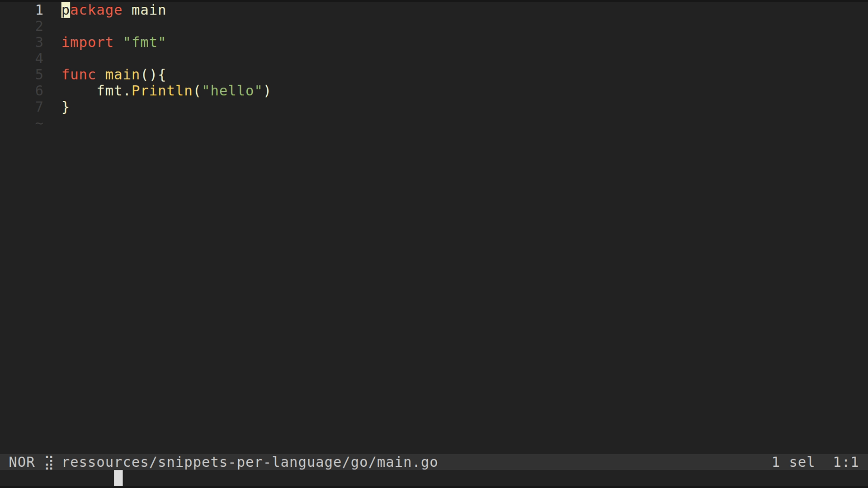The image size is (868, 488).
Task: Click the 1:1 cursor position indicator
Action: 845,462
